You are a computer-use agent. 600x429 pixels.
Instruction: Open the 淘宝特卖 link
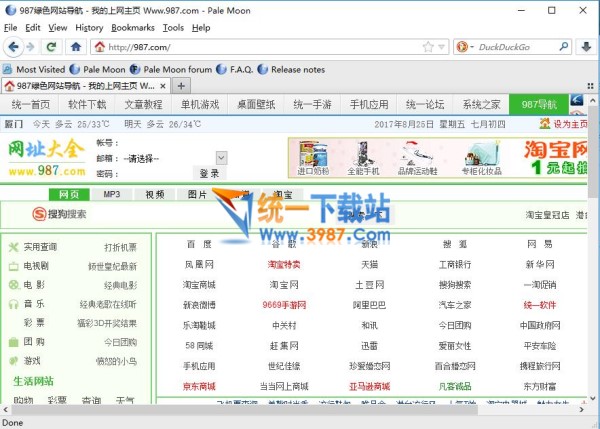[284, 264]
